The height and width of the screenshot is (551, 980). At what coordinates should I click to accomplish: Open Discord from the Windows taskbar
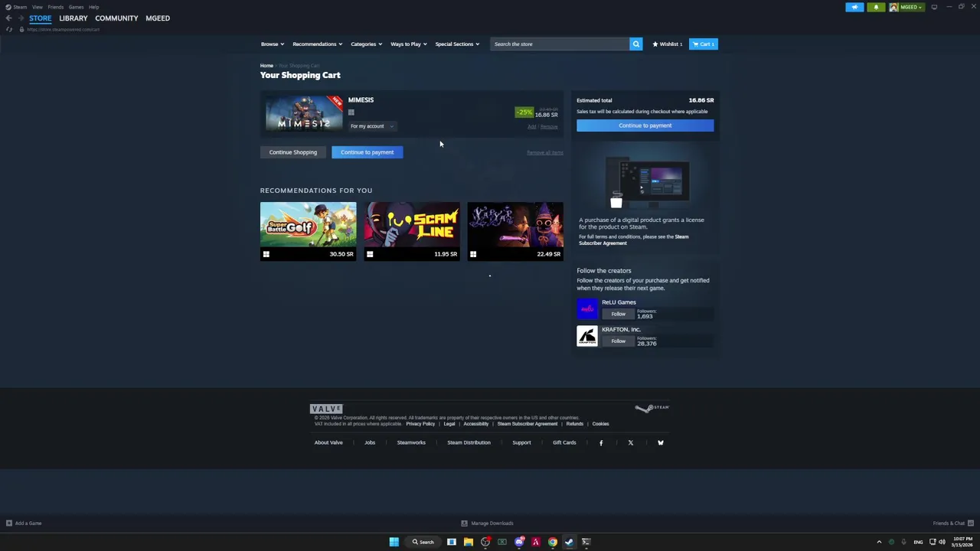coord(519,542)
